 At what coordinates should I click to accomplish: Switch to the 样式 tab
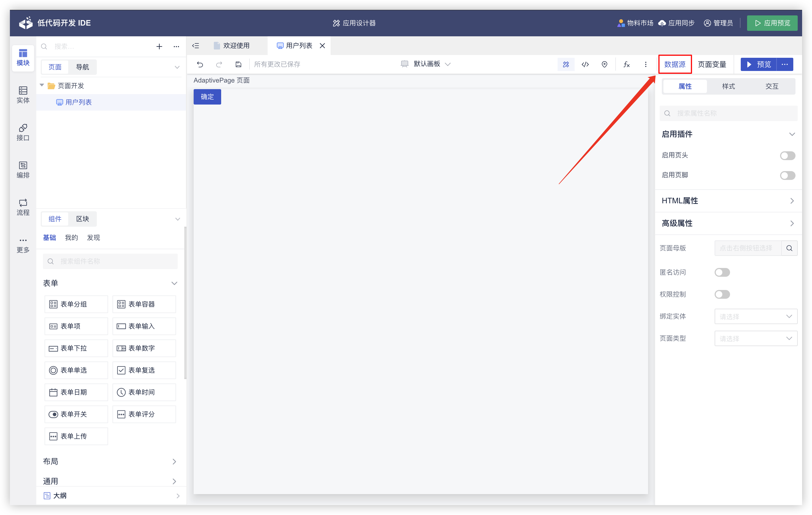pyautogui.click(x=728, y=86)
